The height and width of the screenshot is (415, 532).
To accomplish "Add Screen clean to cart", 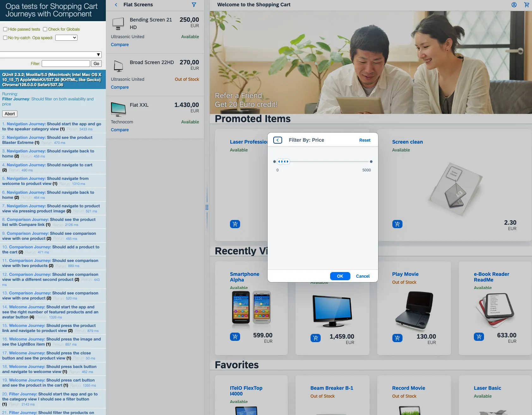I will pos(397,224).
